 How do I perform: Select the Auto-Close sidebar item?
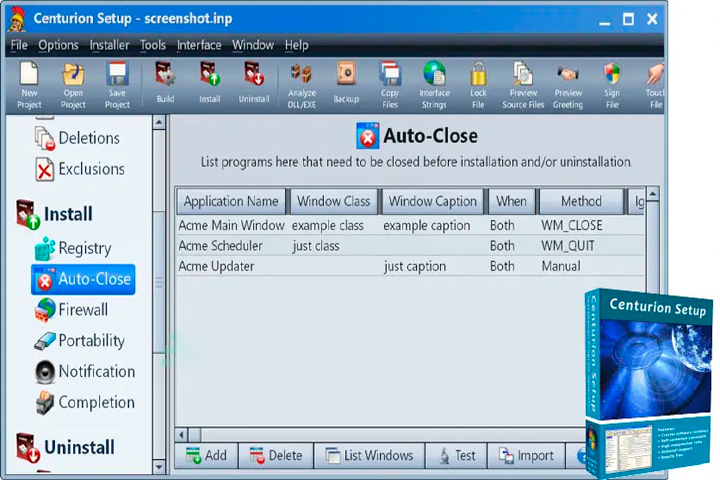point(83,279)
